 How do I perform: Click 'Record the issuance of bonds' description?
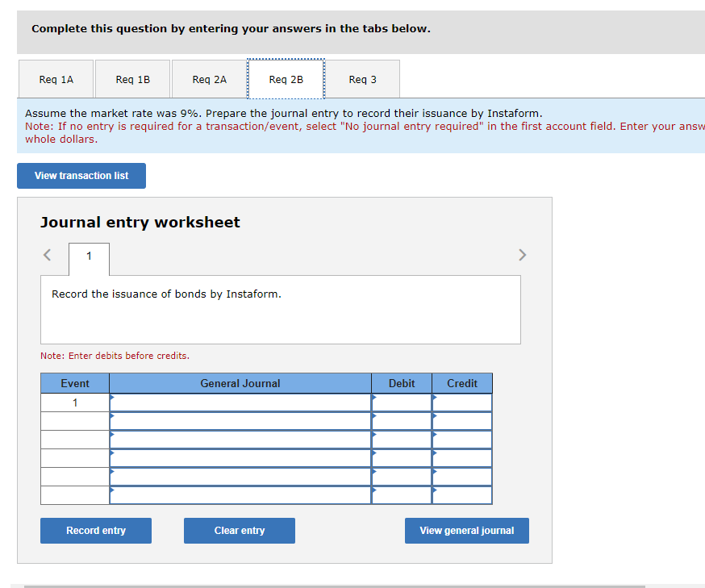tap(166, 294)
